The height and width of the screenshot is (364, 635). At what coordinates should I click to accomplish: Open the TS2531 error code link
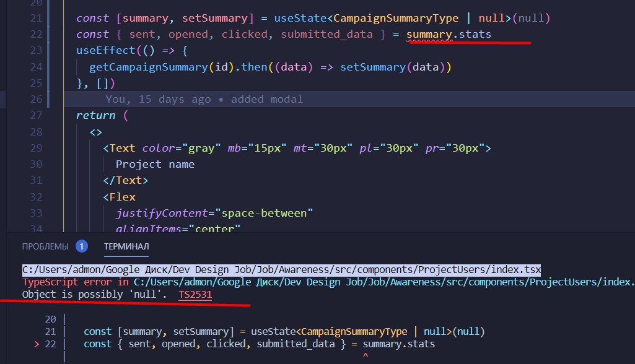coord(195,295)
